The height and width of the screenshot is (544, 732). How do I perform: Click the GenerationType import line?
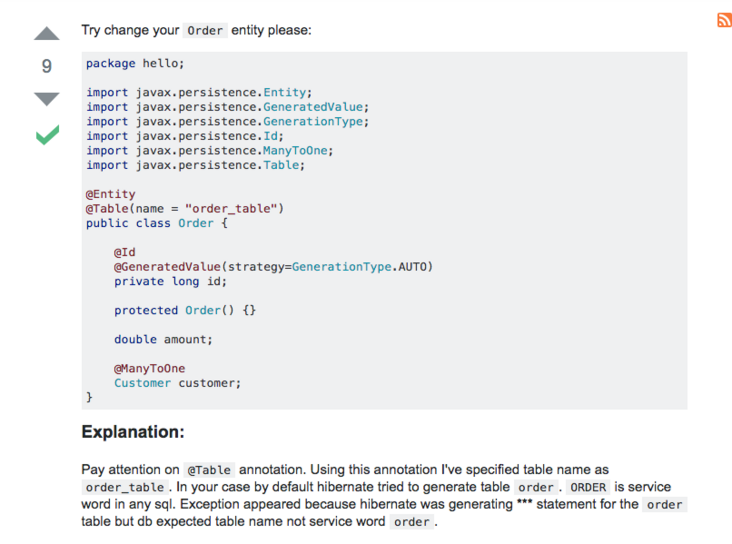click(x=227, y=122)
